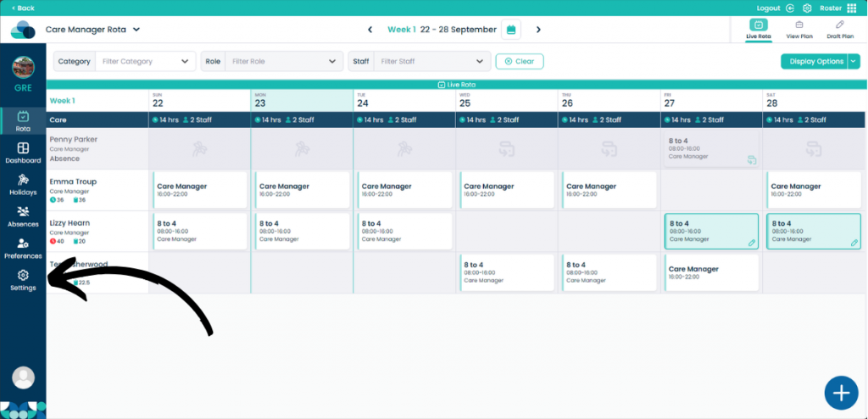Click the blue plus add button
The width and height of the screenshot is (868, 419).
click(x=842, y=393)
